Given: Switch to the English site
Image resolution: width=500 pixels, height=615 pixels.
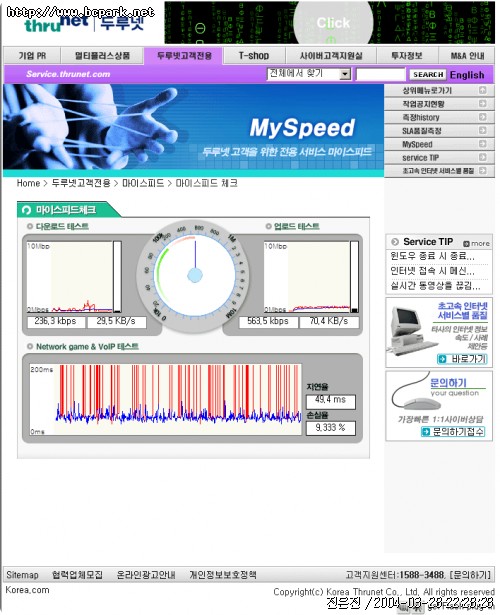Looking at the screenshot, I should (x=467, y=75).
